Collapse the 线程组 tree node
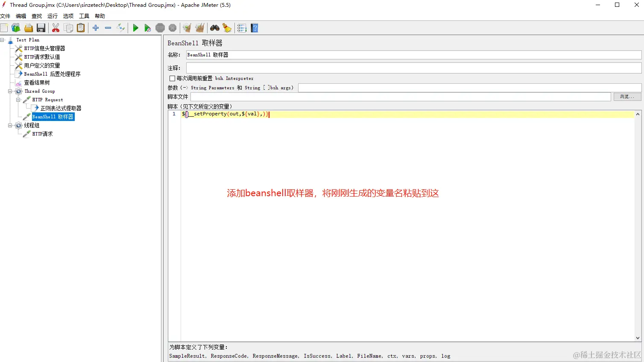644x362 pixels. click(10, 125)
